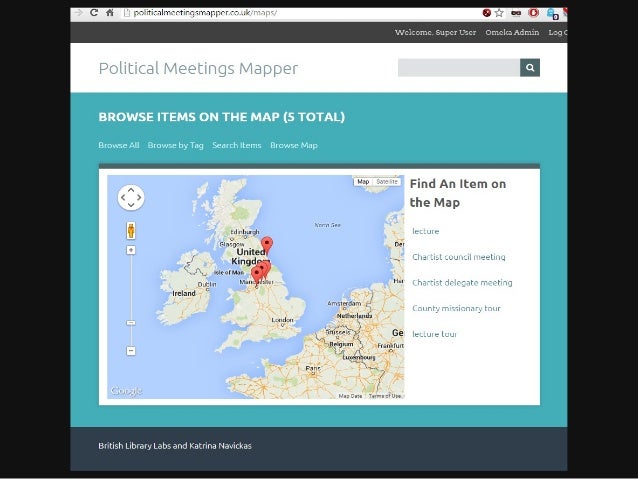Go to browser home via house icon
This screenshot has width=638, height=479.
pyautogui.click(x=109, y=13)
